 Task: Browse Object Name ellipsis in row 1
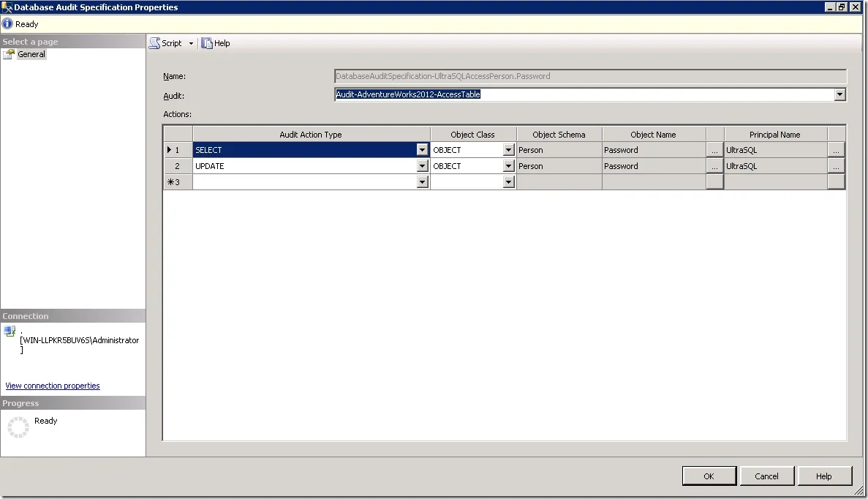(x=714, y=150)
